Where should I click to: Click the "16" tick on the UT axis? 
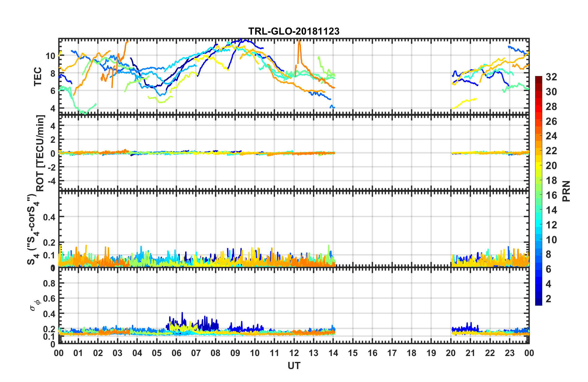(373, 353)
